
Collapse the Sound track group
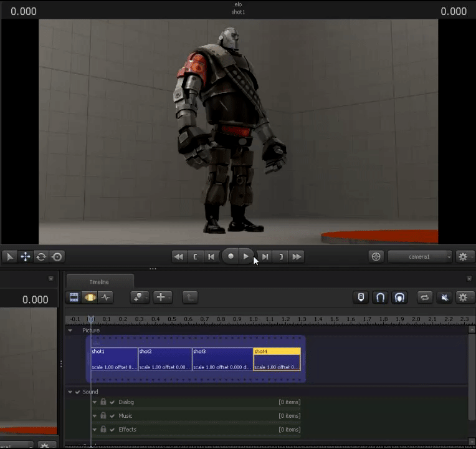[70, 392]
